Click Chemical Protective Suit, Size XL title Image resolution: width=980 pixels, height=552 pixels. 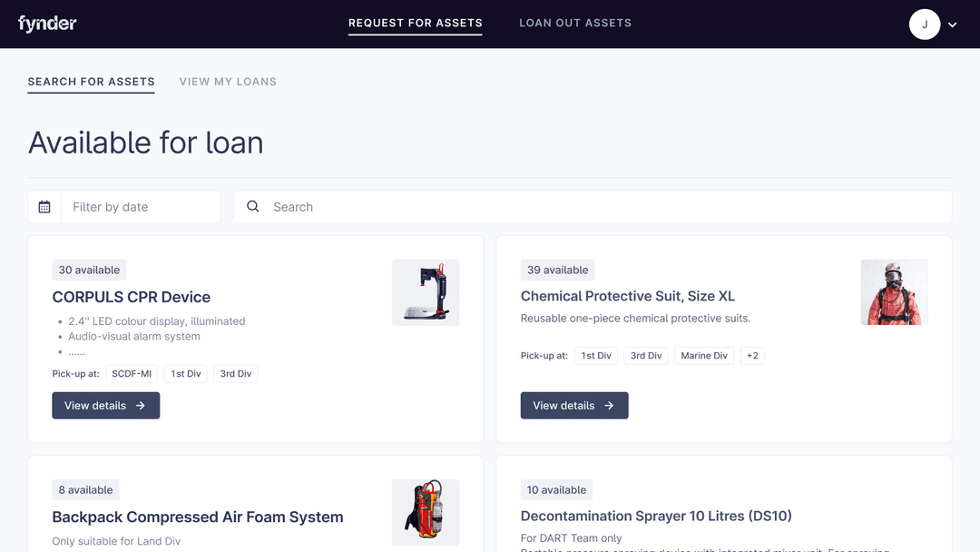pyautogui.click(x=628, y=296)
